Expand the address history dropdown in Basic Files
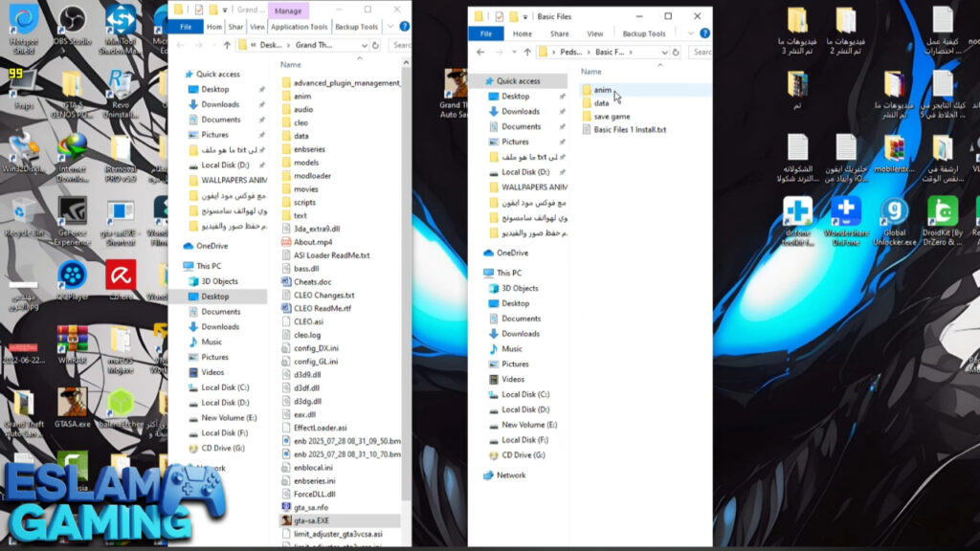The image size is (980, 551). point(666,52)
